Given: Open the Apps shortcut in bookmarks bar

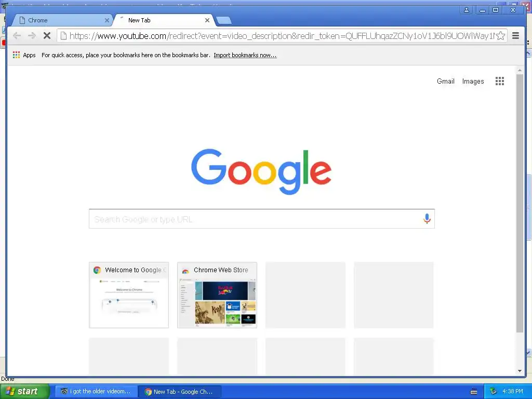Looking at the screenshot, I should click(24, 55).
